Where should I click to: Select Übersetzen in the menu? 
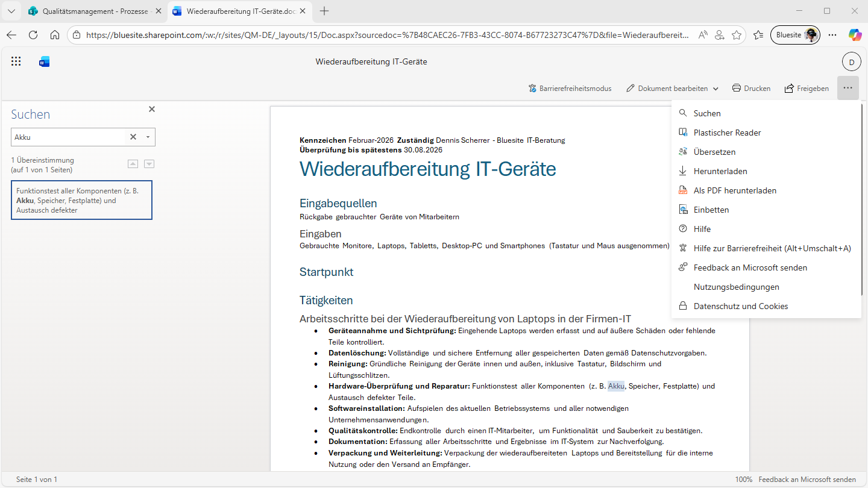coord(714,152)
